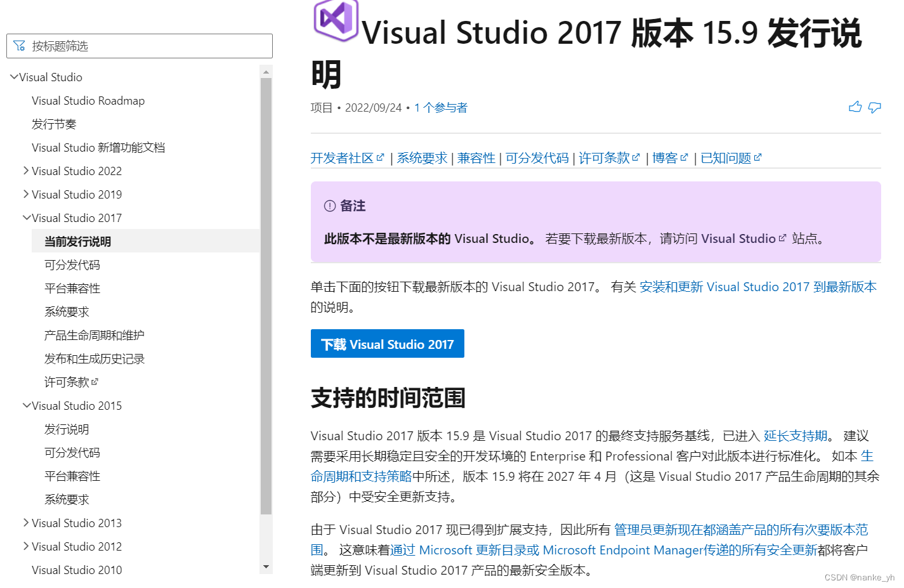
Task: Open 管理员更新现在都涵盖产品的所有次要版本范围 link
Action: 741,530
